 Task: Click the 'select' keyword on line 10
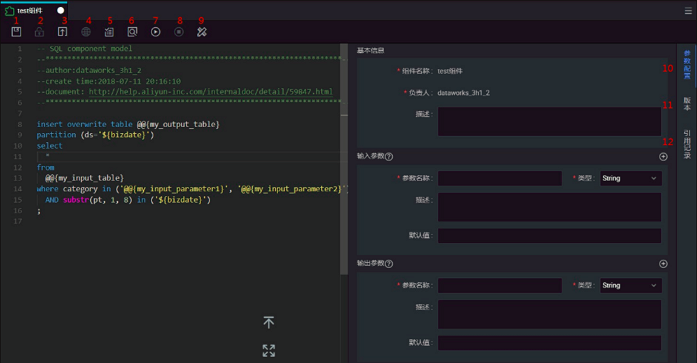(49, 146)
